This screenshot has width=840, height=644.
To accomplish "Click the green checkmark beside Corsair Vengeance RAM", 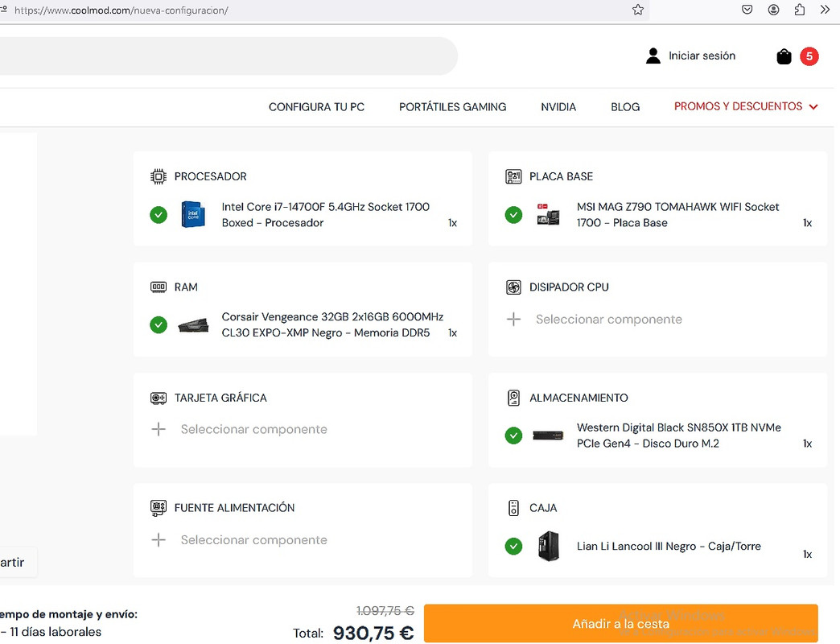I will click(159, 324).
